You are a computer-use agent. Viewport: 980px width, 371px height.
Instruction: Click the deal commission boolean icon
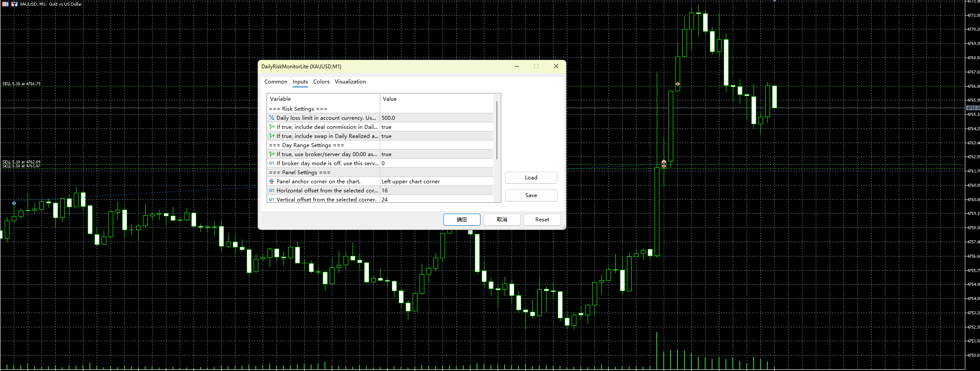tap(272, 127)
